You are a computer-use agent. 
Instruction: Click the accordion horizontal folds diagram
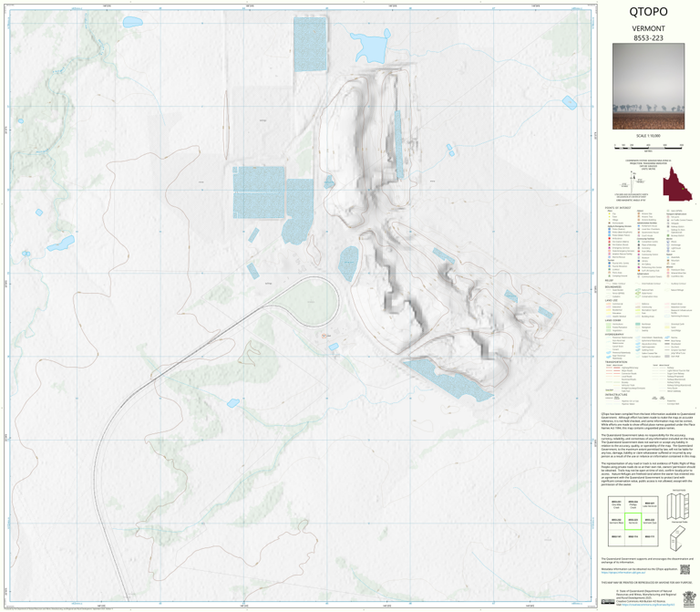[x=678, y=506]
